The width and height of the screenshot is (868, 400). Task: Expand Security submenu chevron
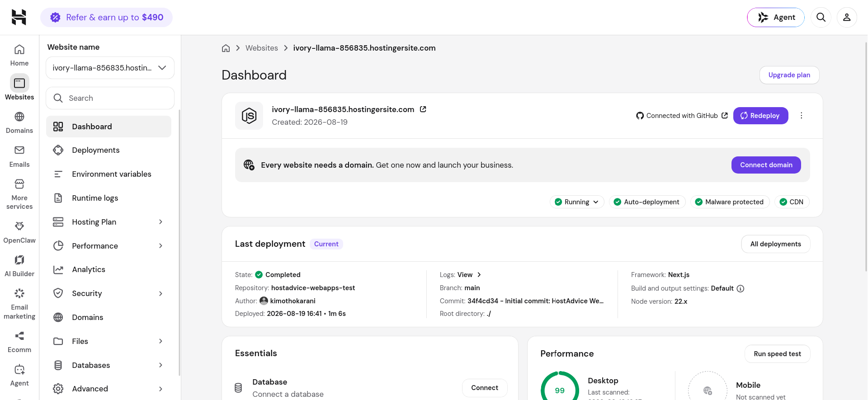pos(160,293)
